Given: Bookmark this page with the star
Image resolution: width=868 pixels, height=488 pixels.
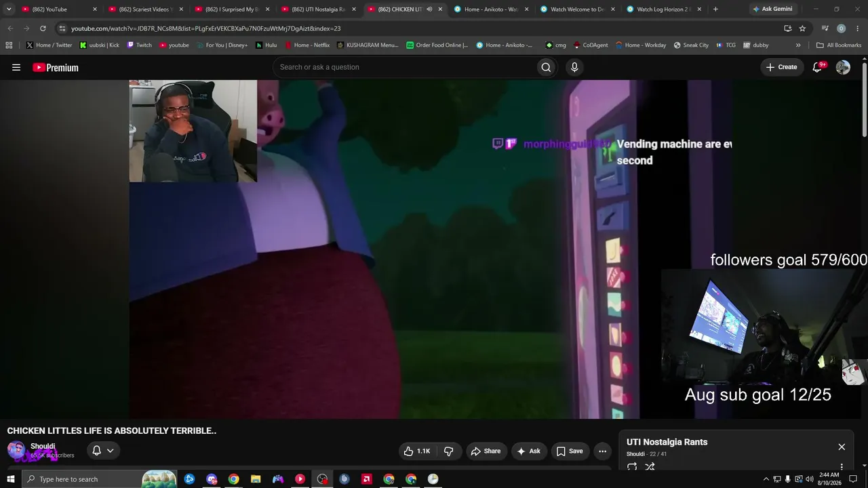Looking at the screenshot, I should 802,28.
